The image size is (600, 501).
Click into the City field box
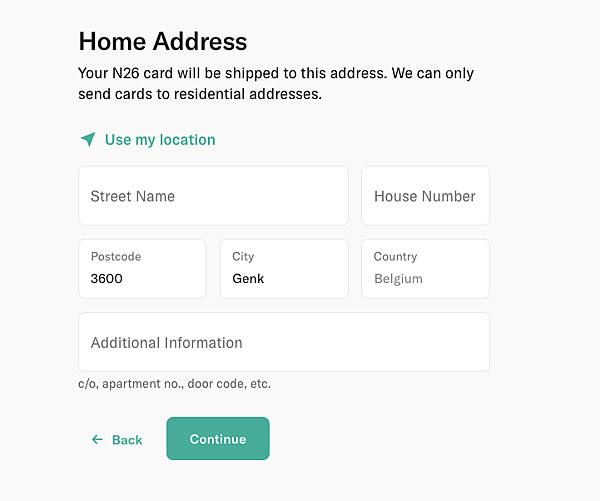tap(284, 269)
